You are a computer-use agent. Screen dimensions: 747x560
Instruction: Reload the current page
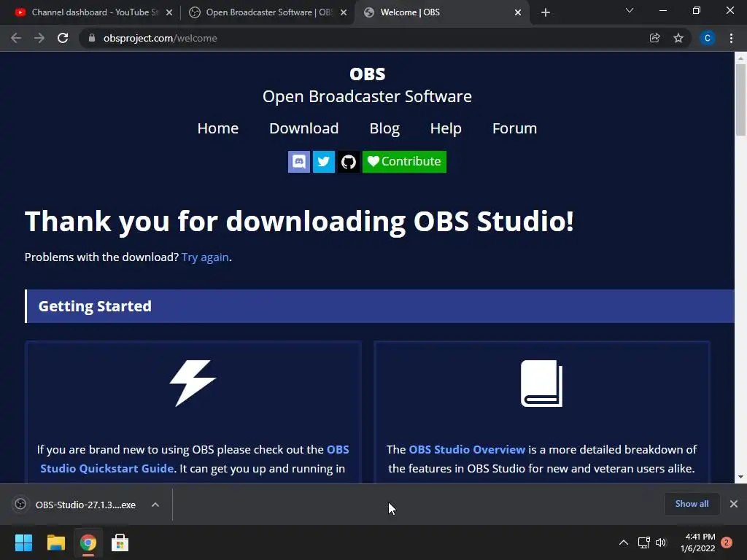click(x=63, y=38)
